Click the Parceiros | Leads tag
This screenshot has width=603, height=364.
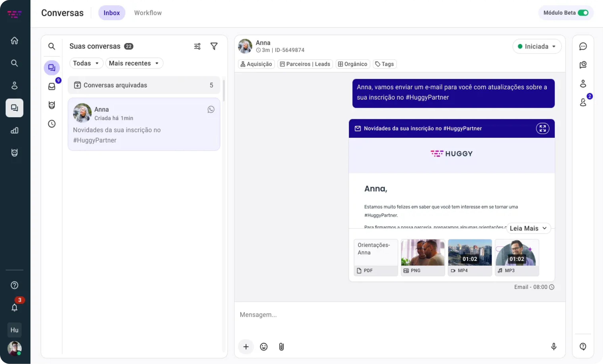(305, 64)
